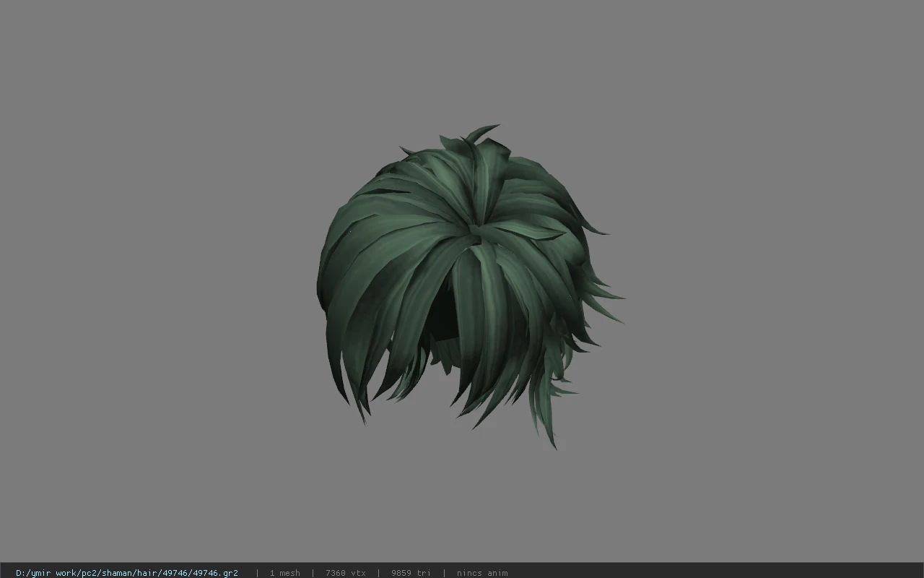Click the file path D:/ymir work/pc2/shaman/hair/49746/49746.gr2
924x578 pixels.
pos(127,573)
